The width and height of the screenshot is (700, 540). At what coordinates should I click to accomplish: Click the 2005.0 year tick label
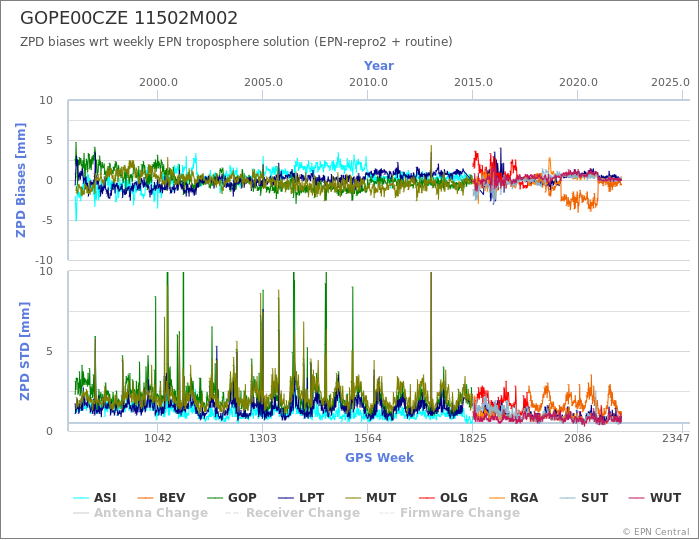click(263, 83)
